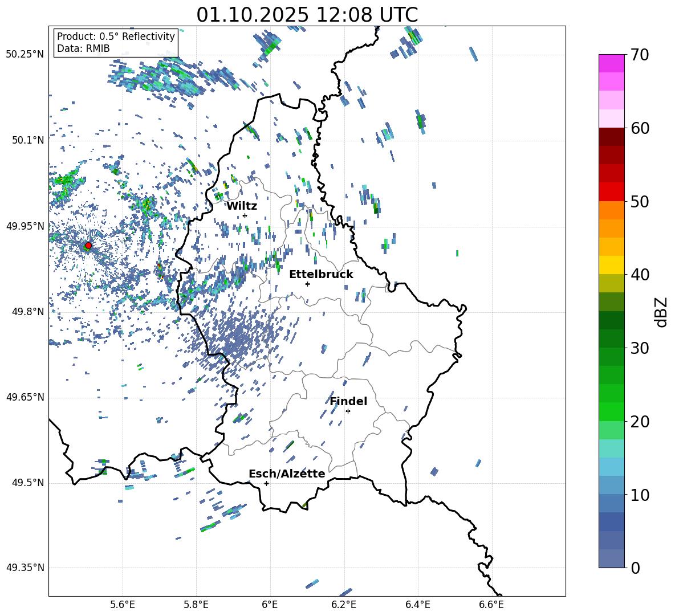This screenshot has height=616, width=675.
Task: Click the 49.35°N latitude label
Action: click(x=25, y=568)
